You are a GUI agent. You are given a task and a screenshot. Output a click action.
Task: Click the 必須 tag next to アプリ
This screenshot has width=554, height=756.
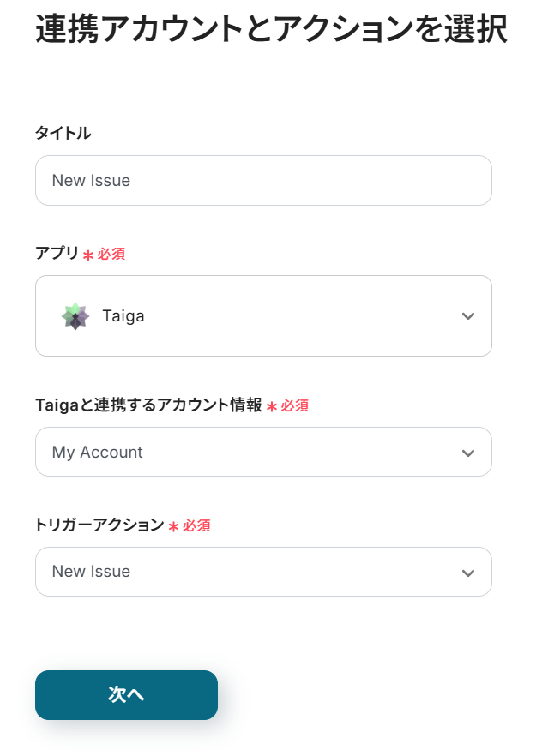[x=111, y=255]
